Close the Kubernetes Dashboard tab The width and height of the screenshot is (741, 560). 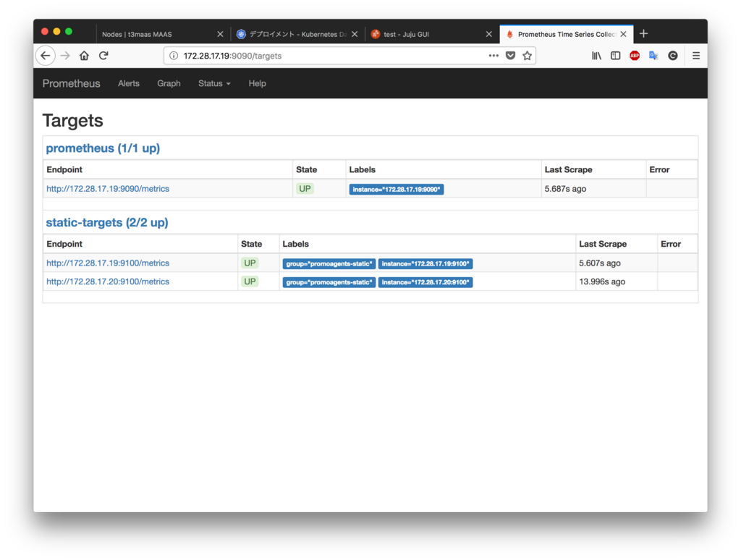[x=355, y=34]
